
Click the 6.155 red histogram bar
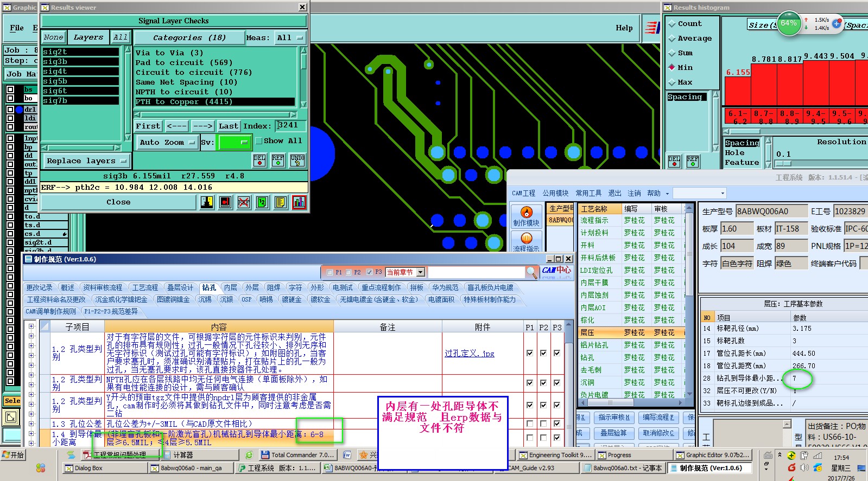click(738, 91)
